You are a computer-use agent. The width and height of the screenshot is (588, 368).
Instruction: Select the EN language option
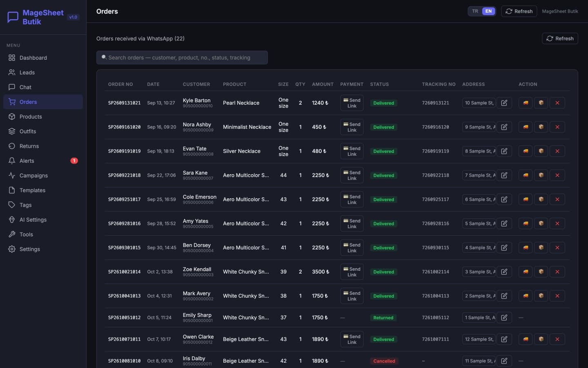488,11
